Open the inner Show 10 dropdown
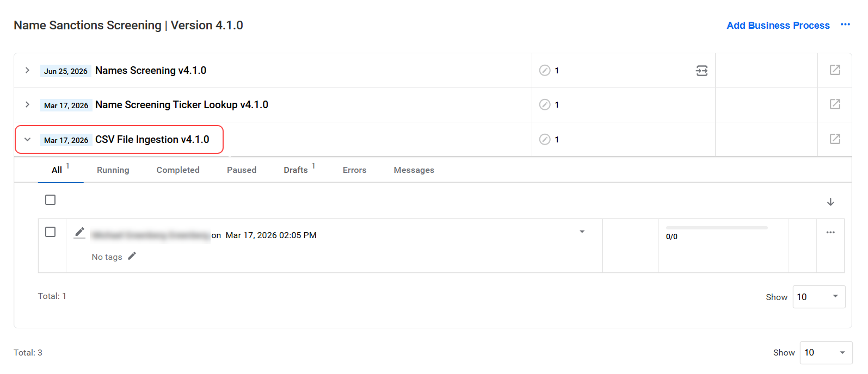 point(819,297)
